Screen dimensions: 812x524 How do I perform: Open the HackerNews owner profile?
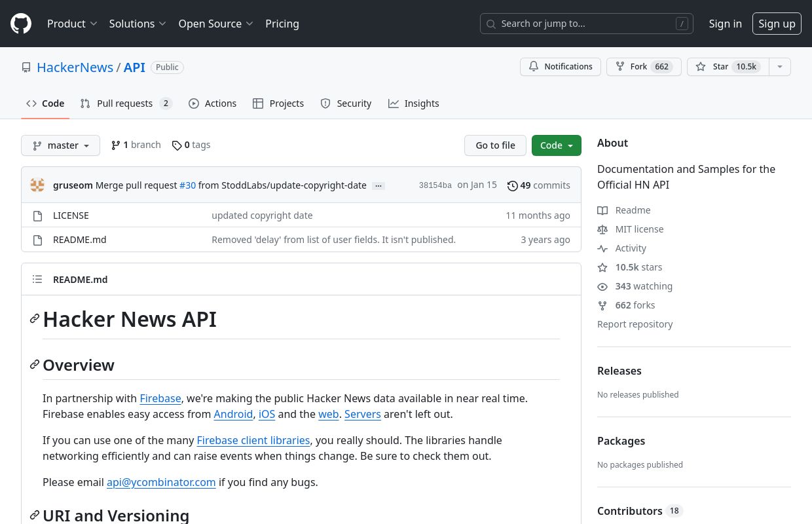pyautogui.click(x=75, y=67)
